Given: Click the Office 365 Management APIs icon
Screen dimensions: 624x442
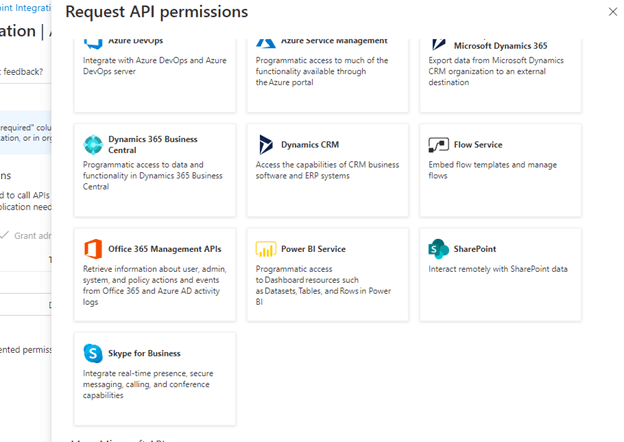Looking at the screenshot, I should (x=93, y=249).
